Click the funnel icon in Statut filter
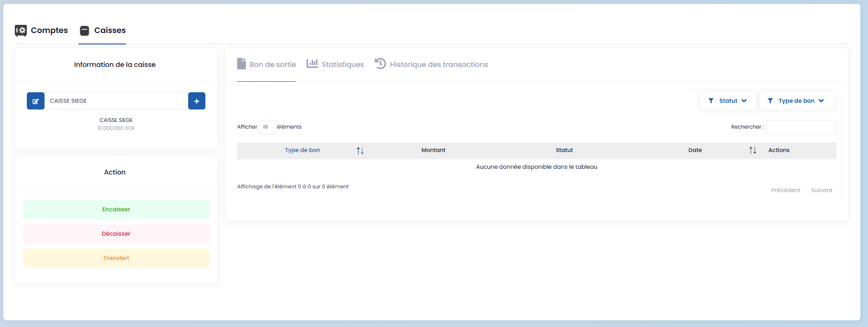The height and width of the screenshot is (327, 868). (711, 101)
